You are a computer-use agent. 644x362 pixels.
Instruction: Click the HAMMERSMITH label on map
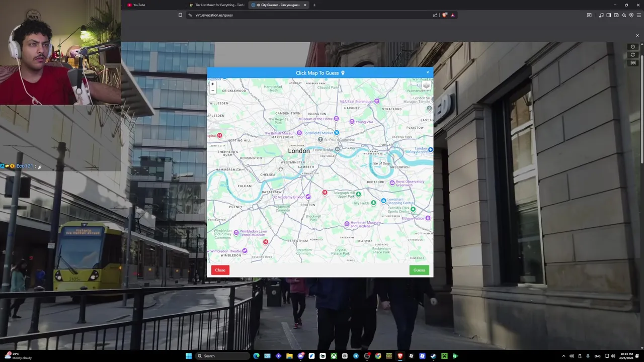[x=228, y=169]
